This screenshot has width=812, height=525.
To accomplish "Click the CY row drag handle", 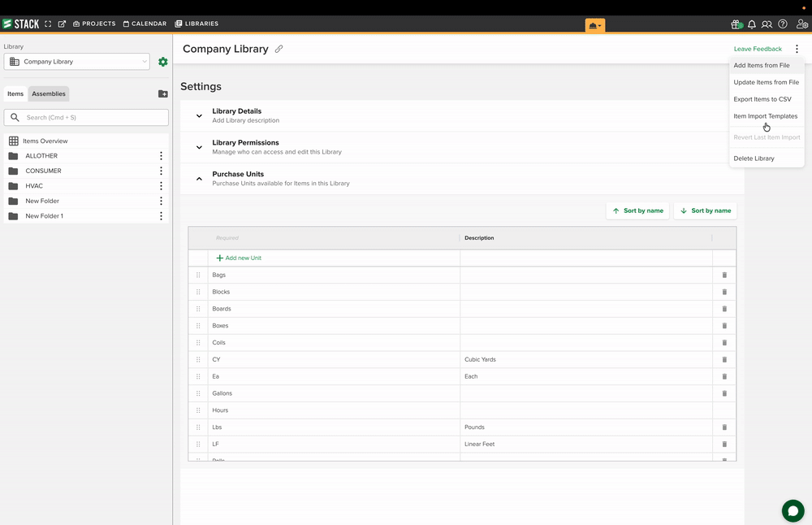I will coord(198,360).
